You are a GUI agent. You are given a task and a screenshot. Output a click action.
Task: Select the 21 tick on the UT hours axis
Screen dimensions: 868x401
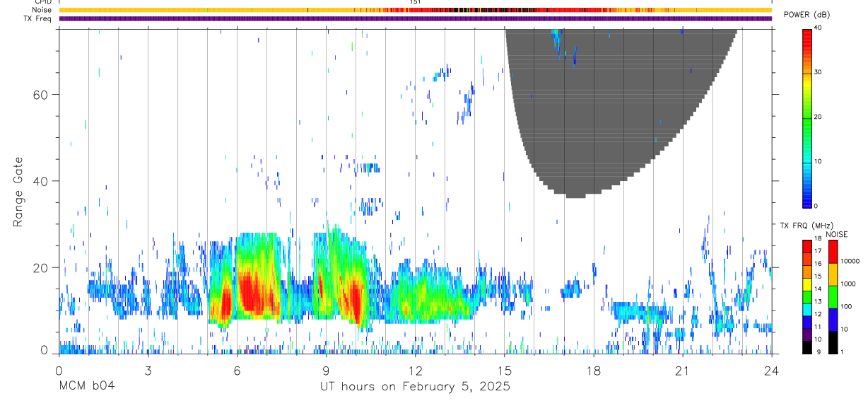(682, 370)
